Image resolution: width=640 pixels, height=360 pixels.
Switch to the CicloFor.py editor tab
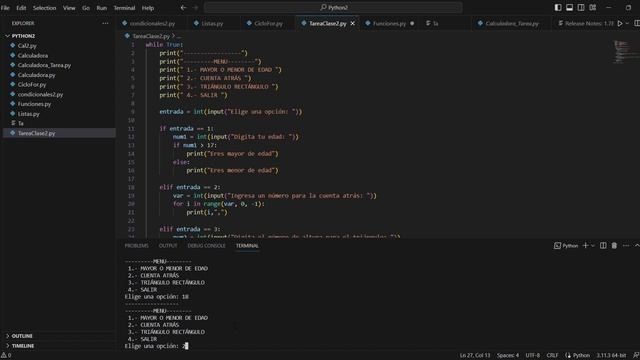pyautogui.click(x=268, y=24)
